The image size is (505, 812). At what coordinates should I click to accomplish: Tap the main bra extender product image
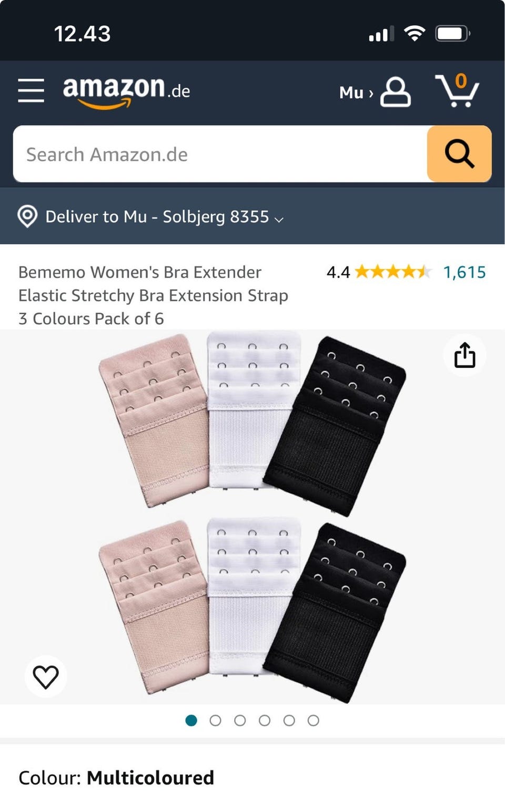pyautogui.click(x=252, y=517)
